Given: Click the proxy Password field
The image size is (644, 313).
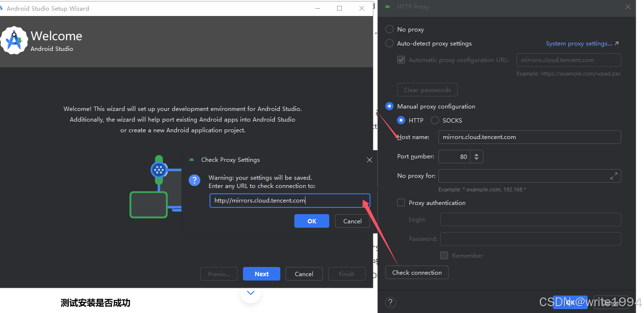Looking at the screenshot, I should (531, 239).
